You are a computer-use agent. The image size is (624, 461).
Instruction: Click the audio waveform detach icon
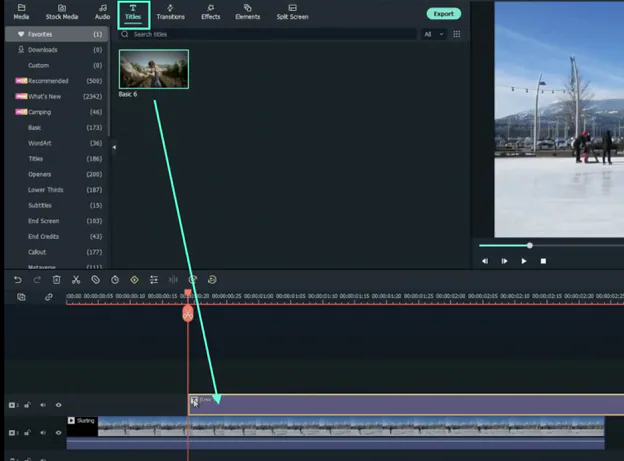click(173, 280)
